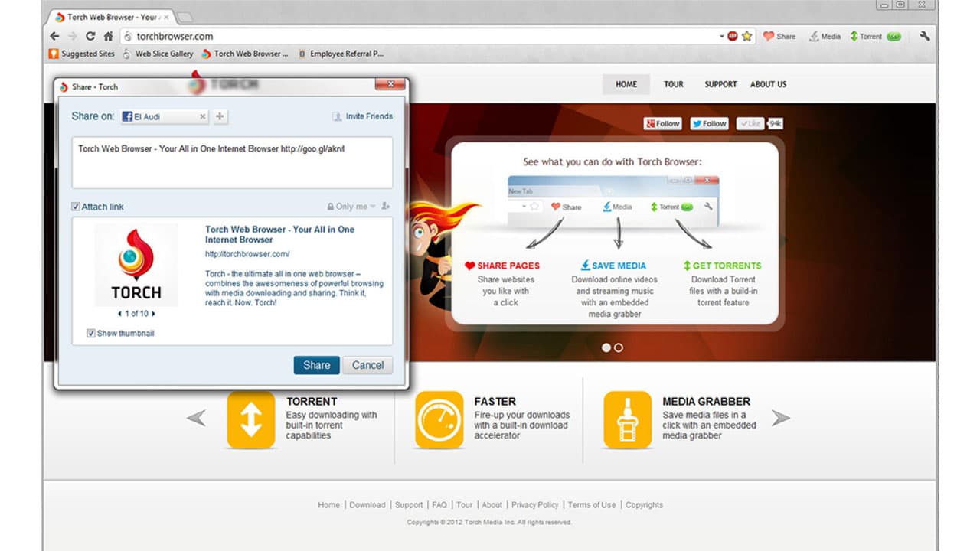This screenshot has height=551, width=980.
Task: Bookmark this page using the star icon
Action: click(746, 36)
